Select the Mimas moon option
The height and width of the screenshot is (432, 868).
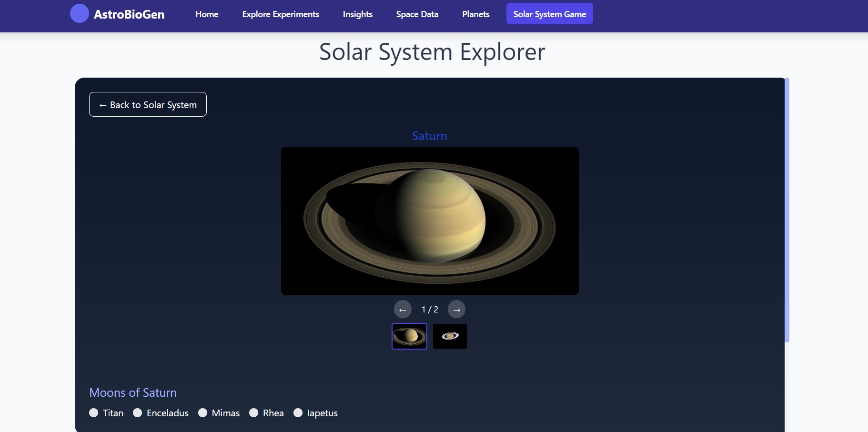coord(219,413)
